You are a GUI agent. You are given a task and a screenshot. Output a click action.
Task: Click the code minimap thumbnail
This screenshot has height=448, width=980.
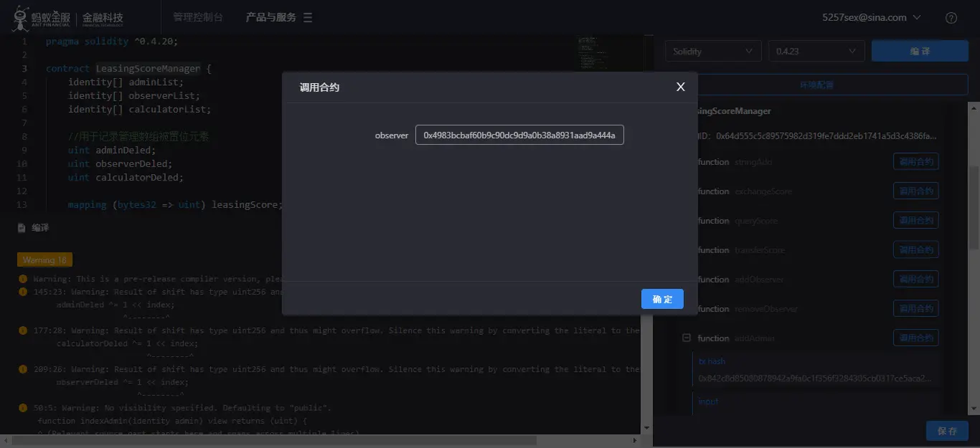pyautogui.click(x=593, y=54)
